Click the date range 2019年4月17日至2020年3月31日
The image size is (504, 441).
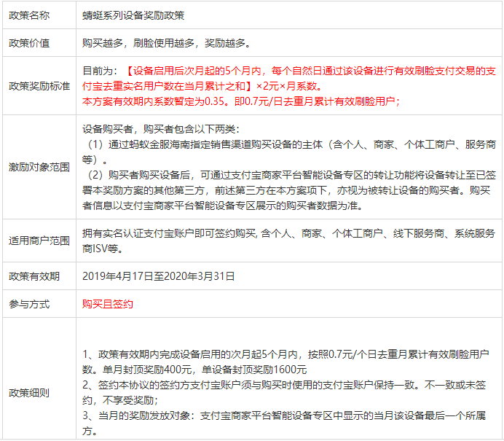coord(158,276)
